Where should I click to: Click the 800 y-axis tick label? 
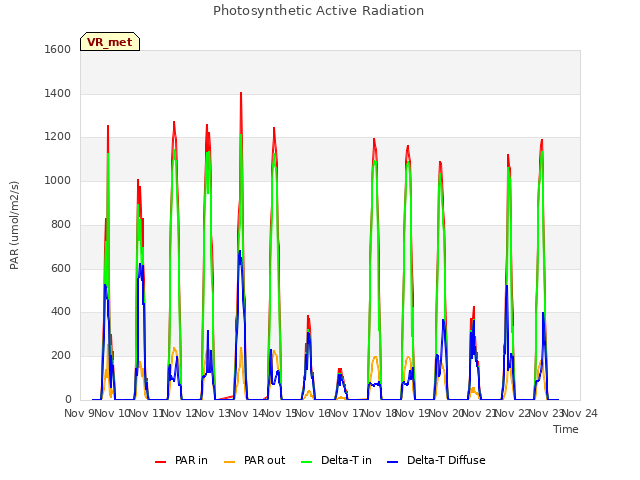click(x=61, y=224)
